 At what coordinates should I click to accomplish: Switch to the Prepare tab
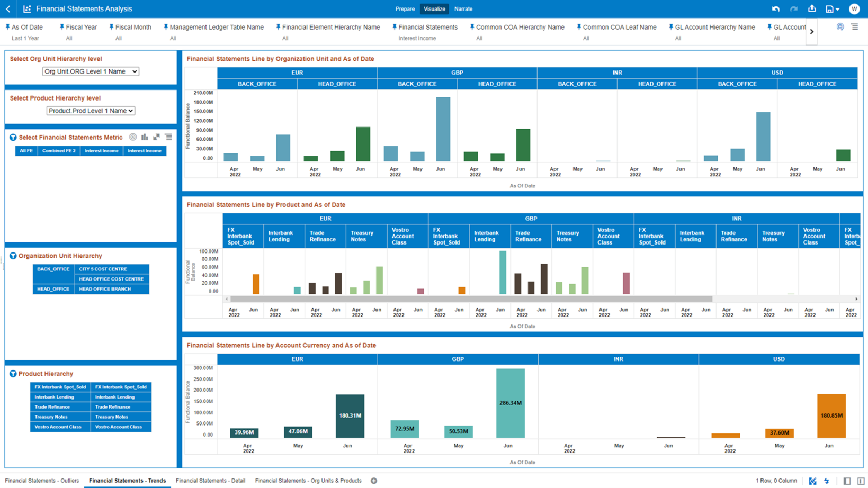click(405, 9)
